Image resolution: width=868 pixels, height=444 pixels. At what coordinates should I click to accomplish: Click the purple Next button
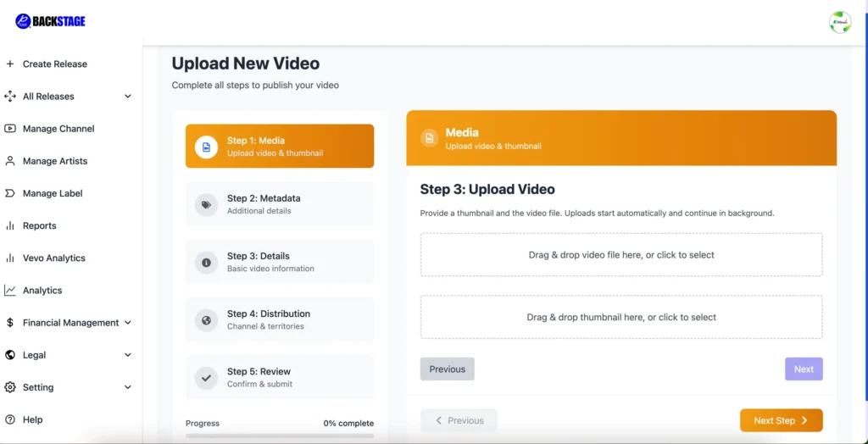(803, 369)
